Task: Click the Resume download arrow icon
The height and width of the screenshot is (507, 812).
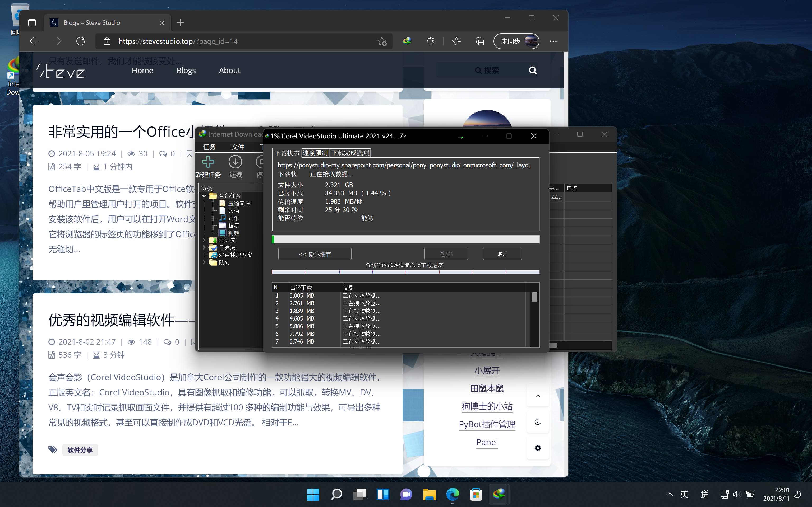Action: pos(235,162)
